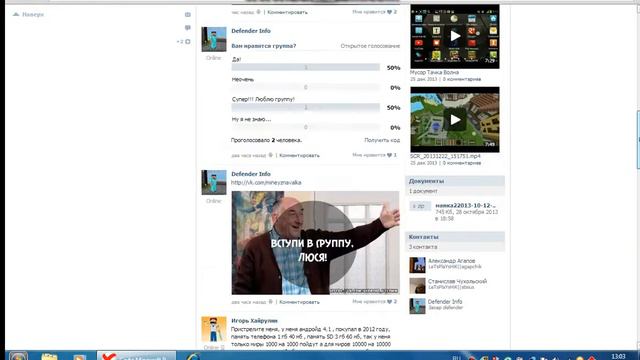Open Александр Агапов contact avatar
Screen dimensions: 640x360
click(x=417, y=265)
